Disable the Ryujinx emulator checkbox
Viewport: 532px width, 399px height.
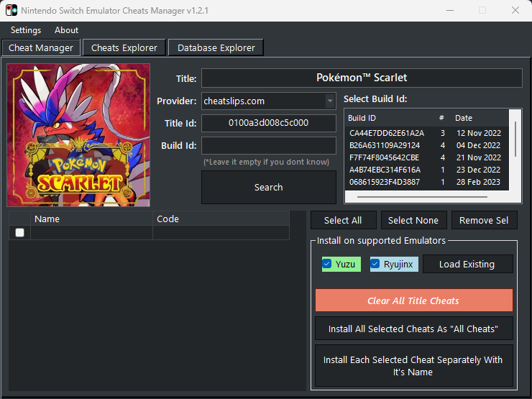pyautogui.click(x=375, y=264)
